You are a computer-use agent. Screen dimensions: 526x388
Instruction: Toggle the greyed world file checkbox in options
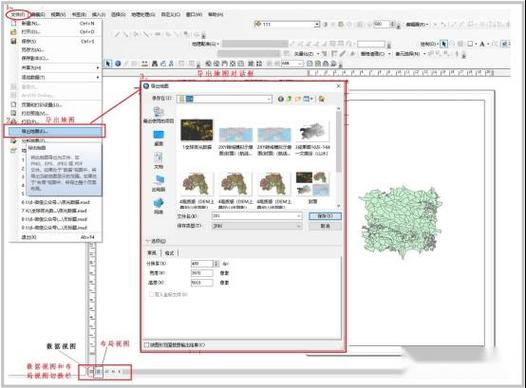coord(151,294)
